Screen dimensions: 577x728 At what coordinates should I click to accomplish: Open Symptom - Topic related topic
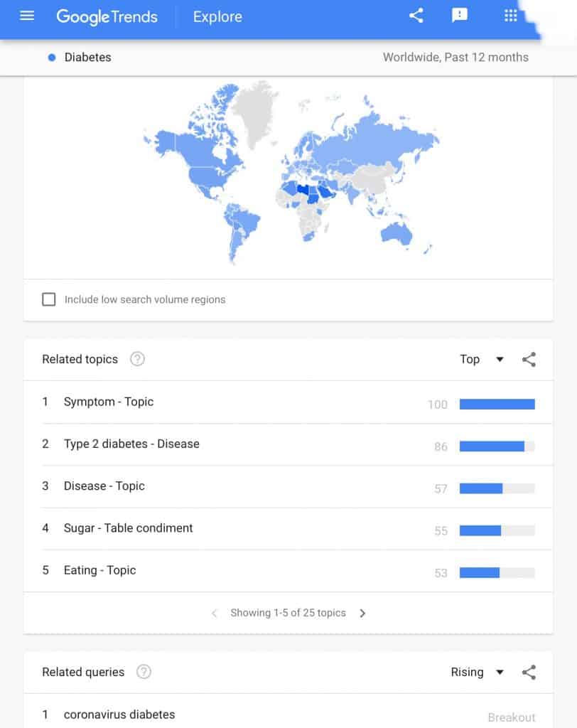[x=109, y=402]
